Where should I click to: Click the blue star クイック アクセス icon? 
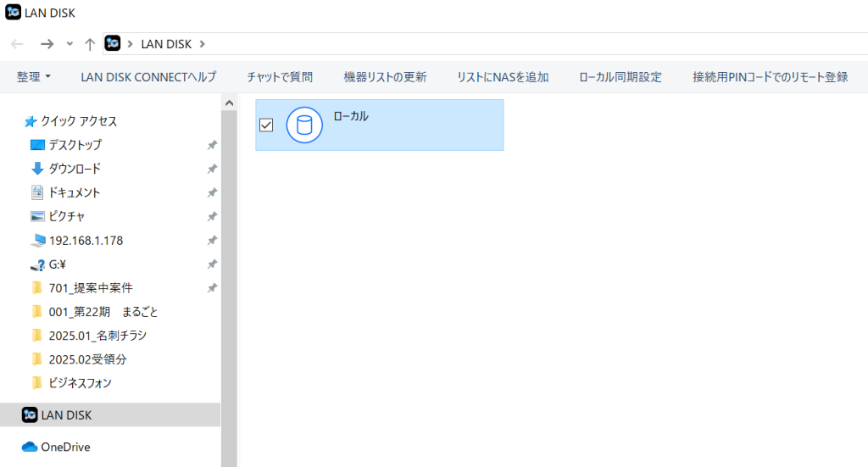[31, 121]
